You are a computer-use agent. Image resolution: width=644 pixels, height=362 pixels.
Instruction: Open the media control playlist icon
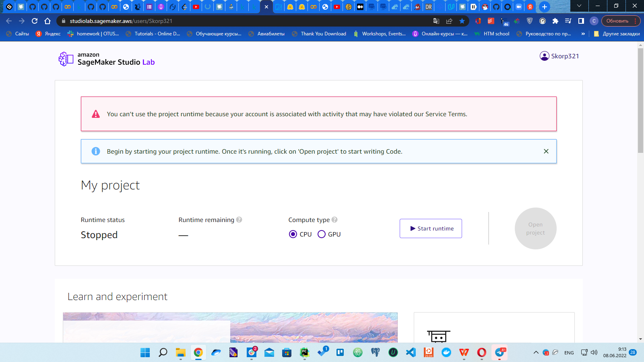pos(568,21)
